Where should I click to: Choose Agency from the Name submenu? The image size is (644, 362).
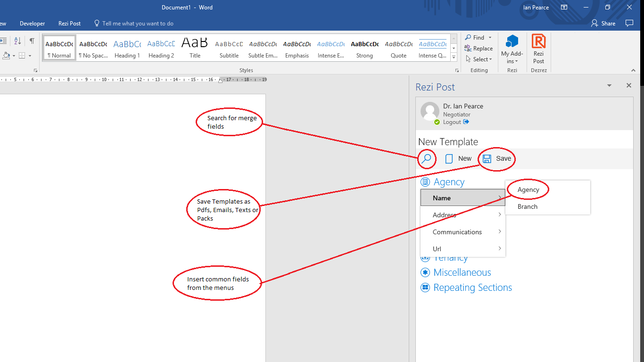(547, 189)
